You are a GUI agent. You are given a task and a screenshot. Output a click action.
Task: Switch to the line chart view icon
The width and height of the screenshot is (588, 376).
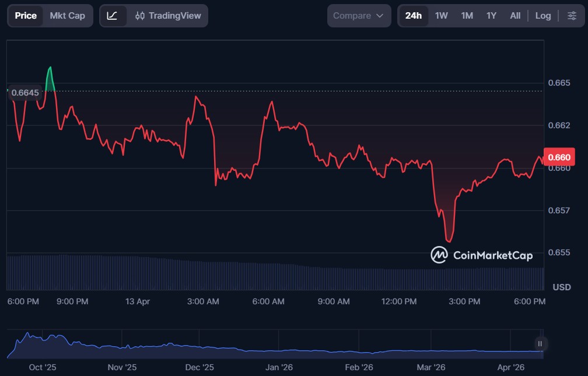click(113, 16)
